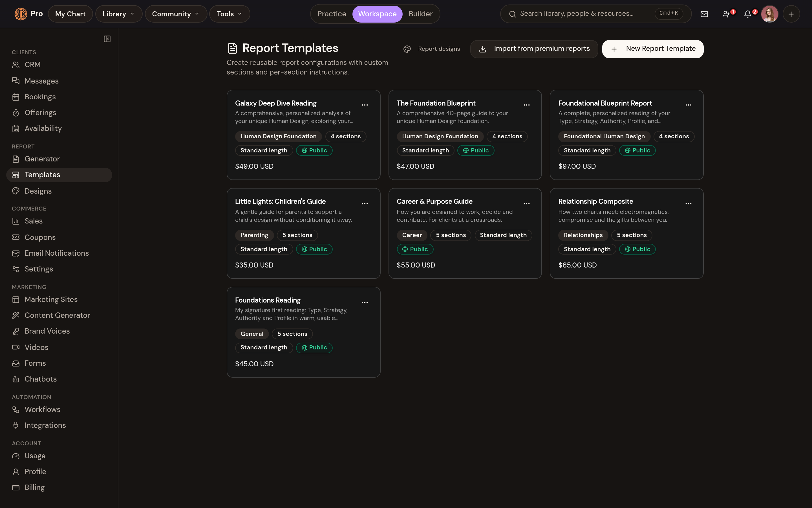Open options for Career & Purpose Guide
Image resolution: width=812 pixels, height=508 pixels.
click(526, 203)
